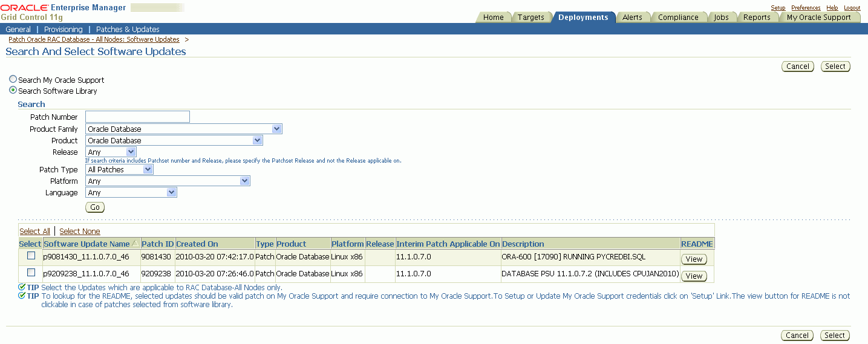Switch to the Targets tab
The image size is (868, 344).
(x=530, y=18)
